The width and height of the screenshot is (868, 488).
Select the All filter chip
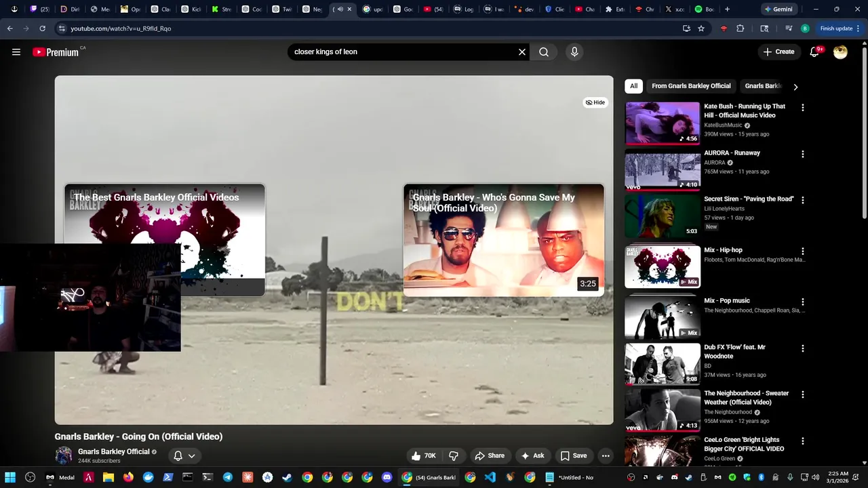(633, 86)
